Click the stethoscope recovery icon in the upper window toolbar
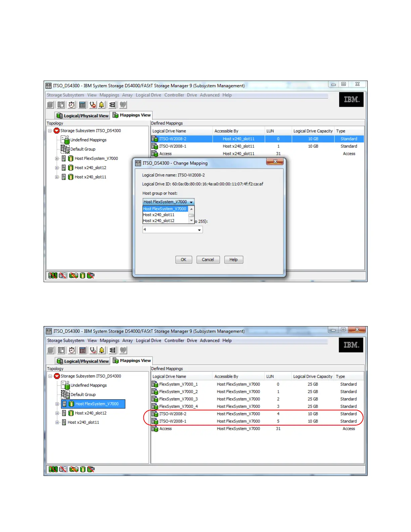411x532 pixels. pos(93,105)
